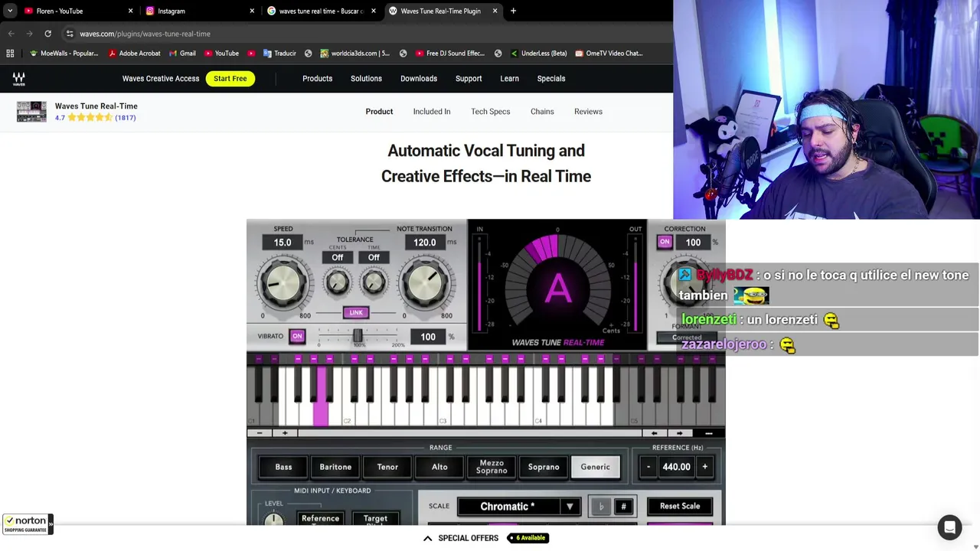
Task: Open the Solutions menu
Action: pyautogui.click(x=366, y=79)
